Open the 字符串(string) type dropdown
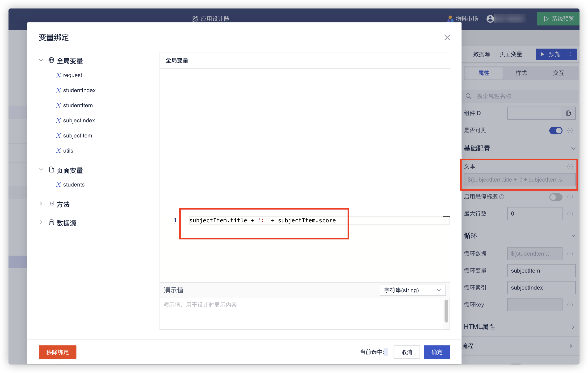This screenshot has width=588, height=373. (412, 290)
